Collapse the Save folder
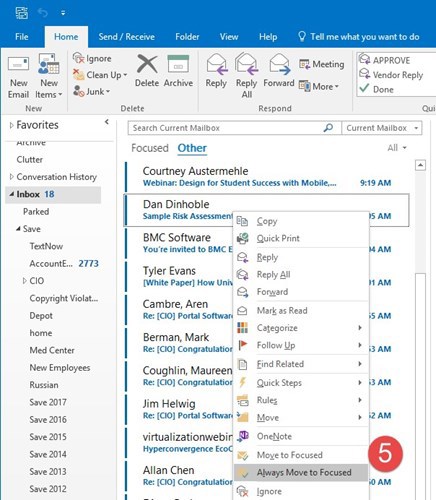 pyautogui.click(x=18, y=229)
